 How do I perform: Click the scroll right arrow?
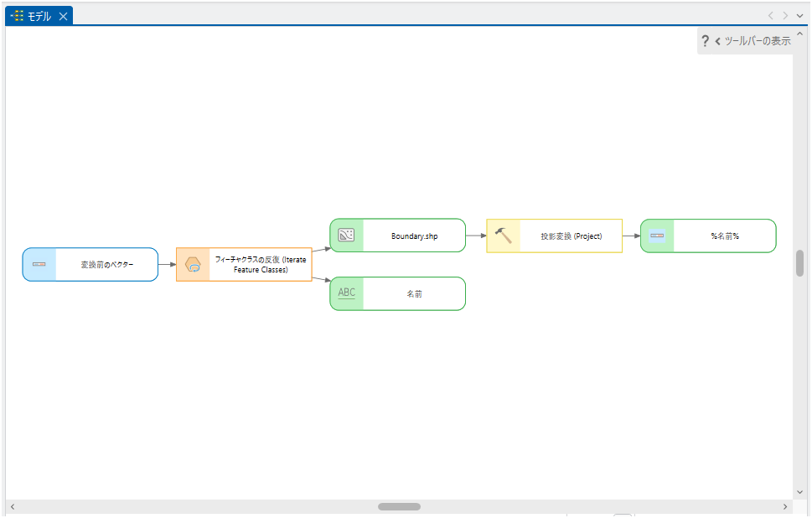point(785,506)
